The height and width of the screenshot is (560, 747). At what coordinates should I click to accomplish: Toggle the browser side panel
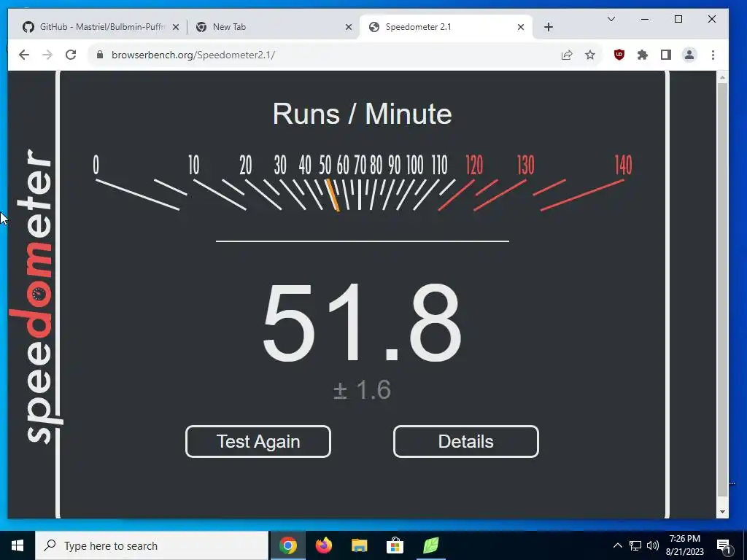click(x=665, y=55)
